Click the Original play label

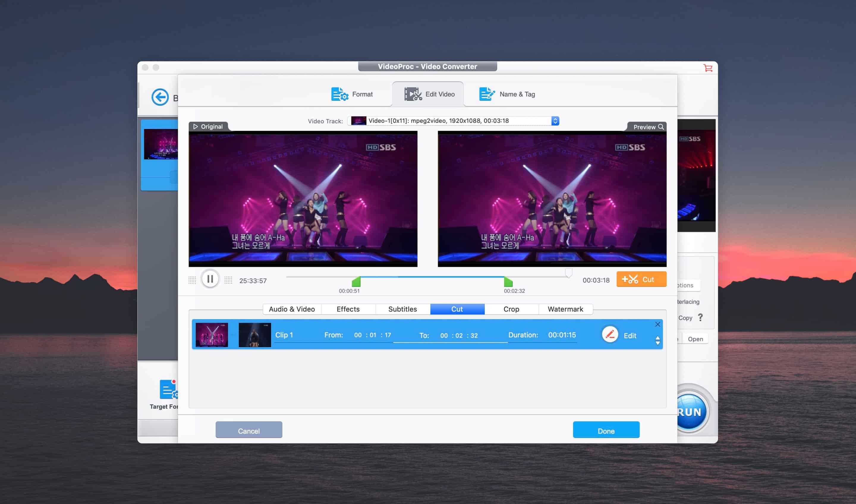pos(208,127)
